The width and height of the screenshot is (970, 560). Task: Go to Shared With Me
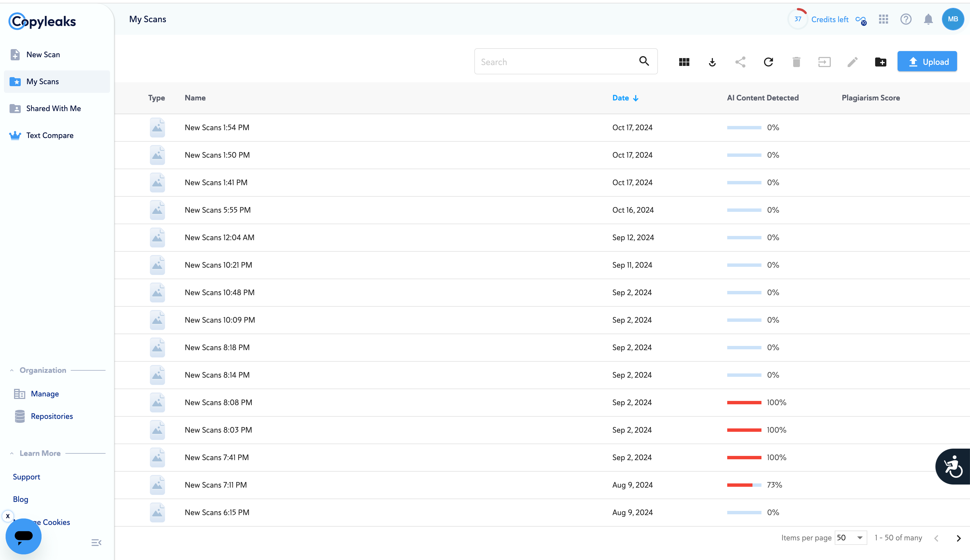click(53, 109)
